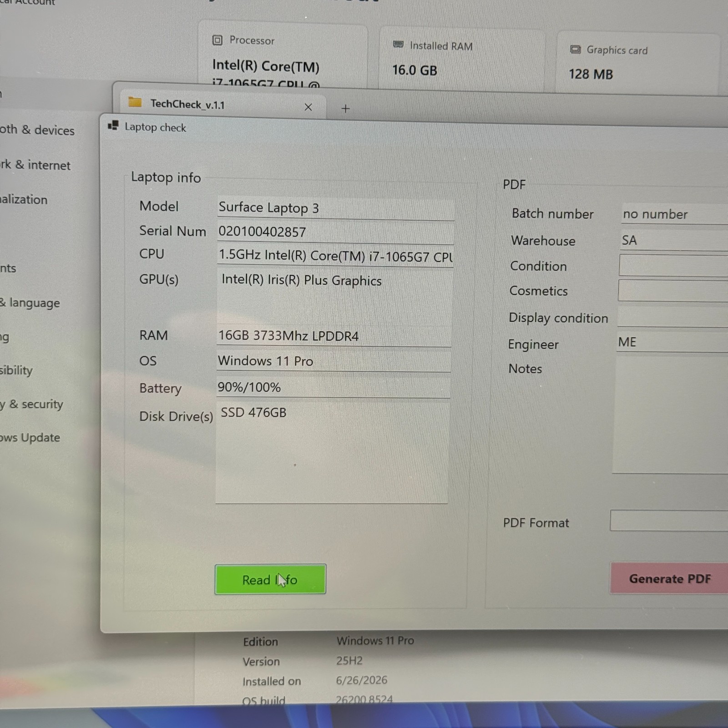Open the Condition dropdown

click(673, 266)
